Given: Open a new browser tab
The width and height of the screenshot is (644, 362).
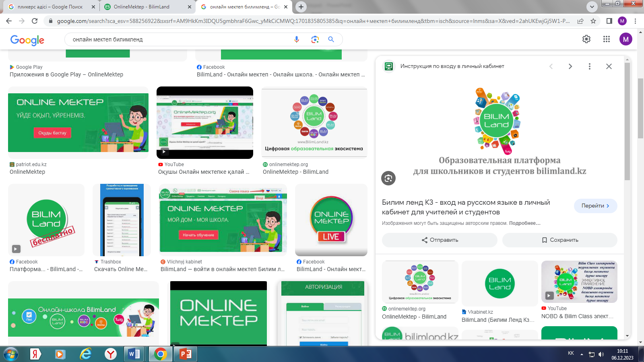Looking at the screenshot, I should point(301,7).
